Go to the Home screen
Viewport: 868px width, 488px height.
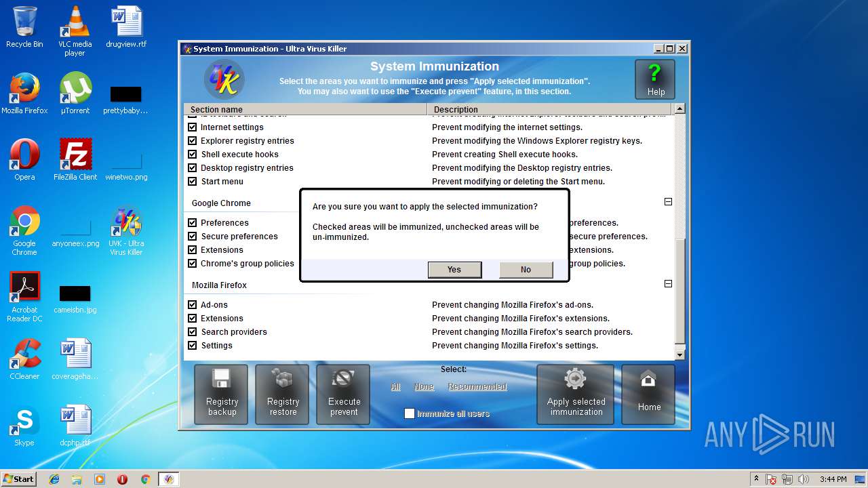tap(648, 394)
